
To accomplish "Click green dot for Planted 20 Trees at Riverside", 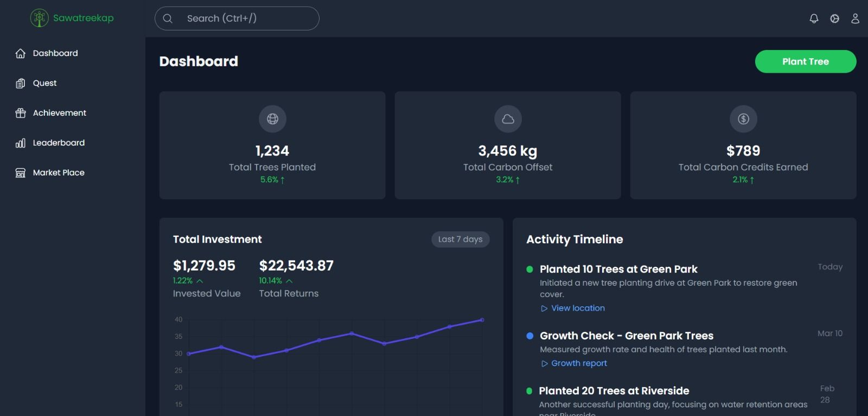I will [529, 391].
